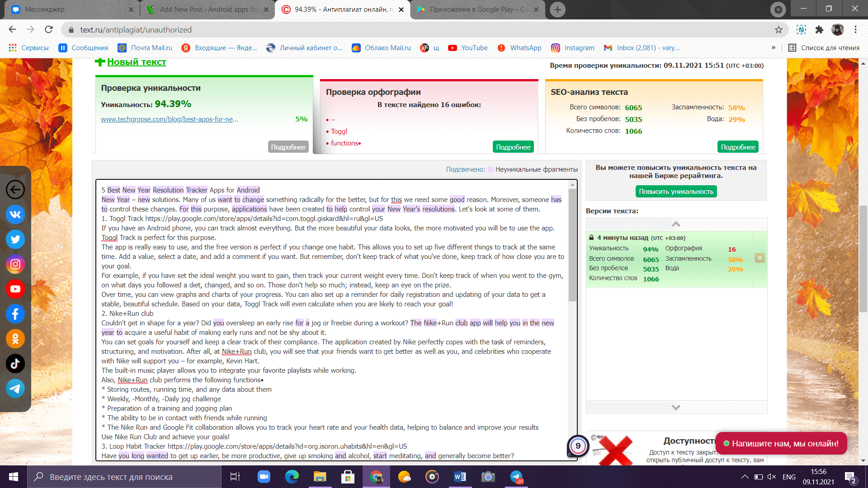This screenshot has height=488, width=868.
Task: Open Word from taskbar
Action: (460, 477)
